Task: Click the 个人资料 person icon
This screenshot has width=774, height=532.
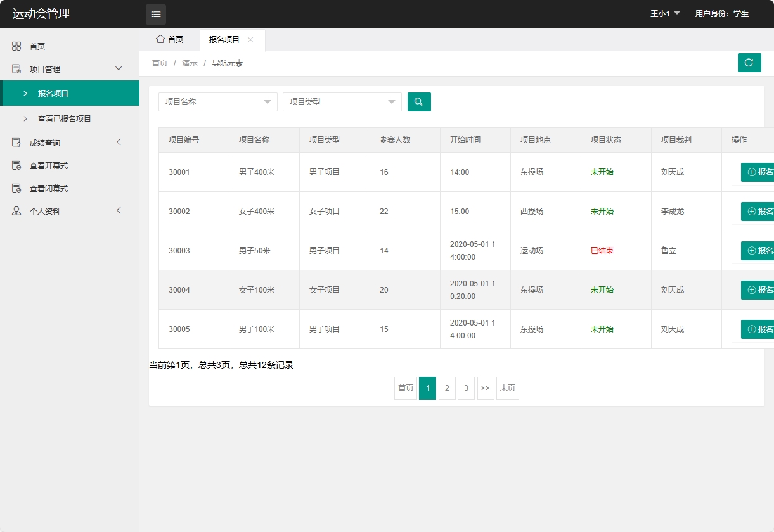Action: point(15,210)
